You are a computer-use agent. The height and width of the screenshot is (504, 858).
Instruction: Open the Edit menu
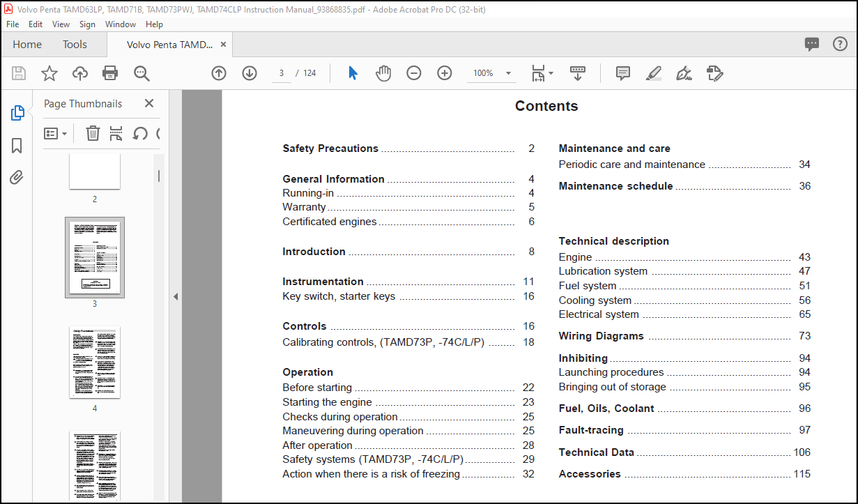(36, 24)
